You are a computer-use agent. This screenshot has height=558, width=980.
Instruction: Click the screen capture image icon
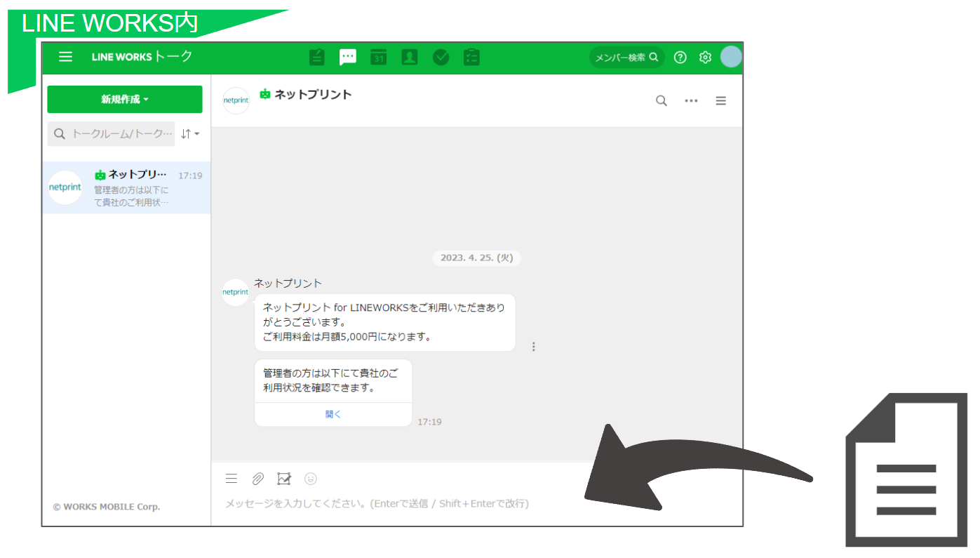284,479
